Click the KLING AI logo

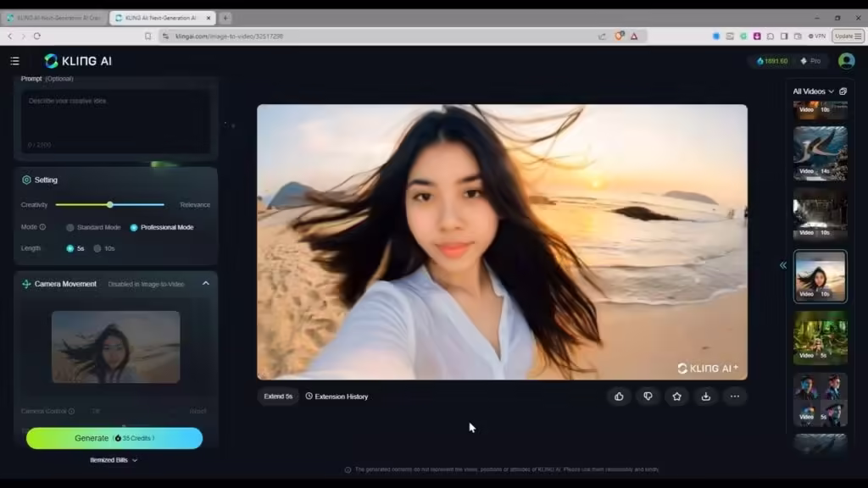coord(78,61)
